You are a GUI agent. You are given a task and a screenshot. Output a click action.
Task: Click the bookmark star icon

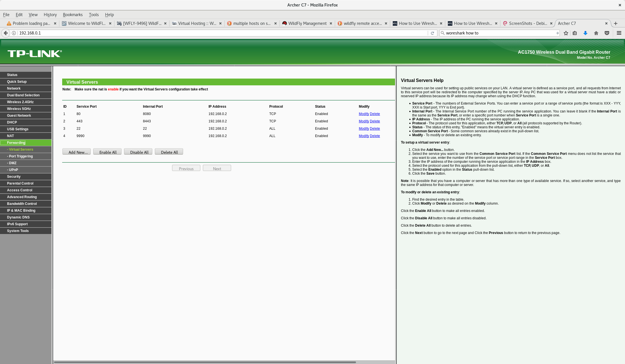point(566,33)
